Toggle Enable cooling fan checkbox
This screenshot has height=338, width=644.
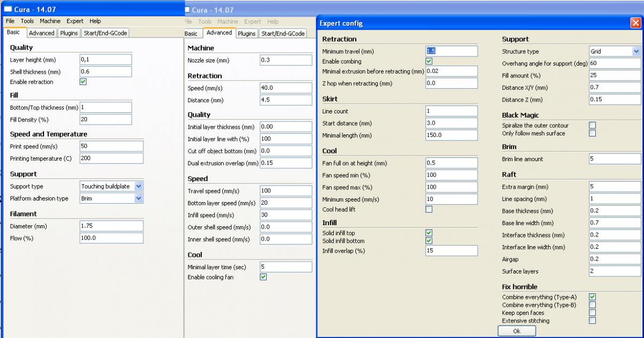263,277
